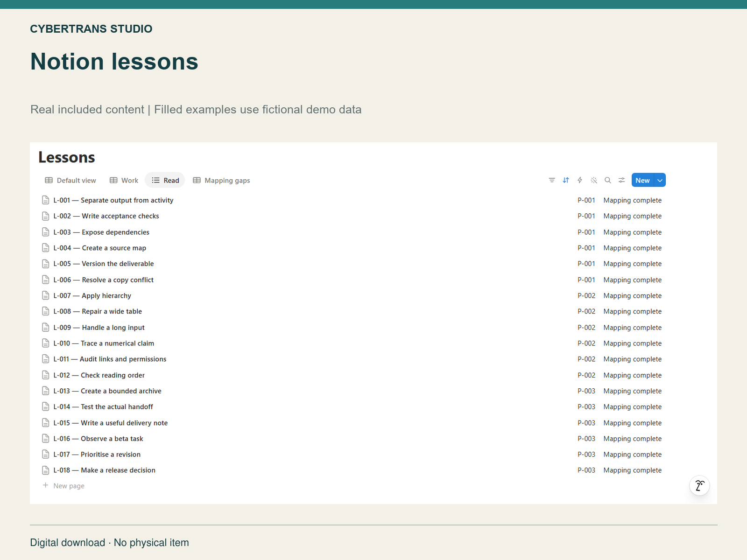Click the page icon for L-007
The height and width of the screenshot is (560, 747).
tap(46, 295)
